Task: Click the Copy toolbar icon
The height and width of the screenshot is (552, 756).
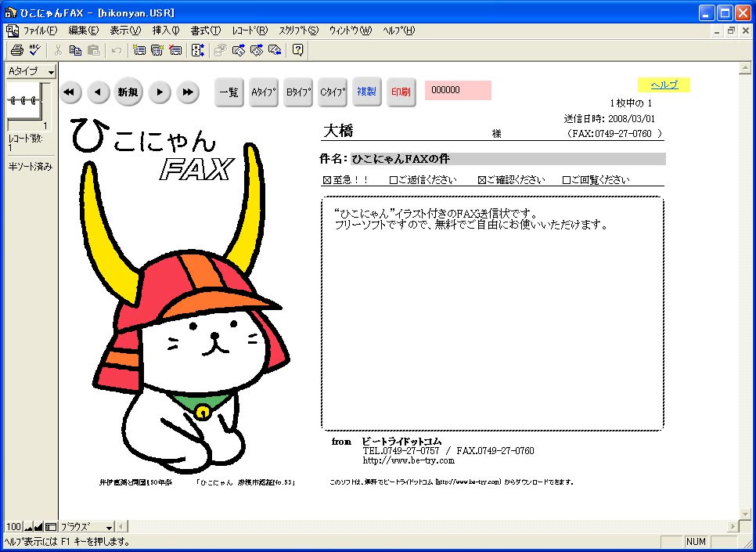Action: (x=75, y=50)
